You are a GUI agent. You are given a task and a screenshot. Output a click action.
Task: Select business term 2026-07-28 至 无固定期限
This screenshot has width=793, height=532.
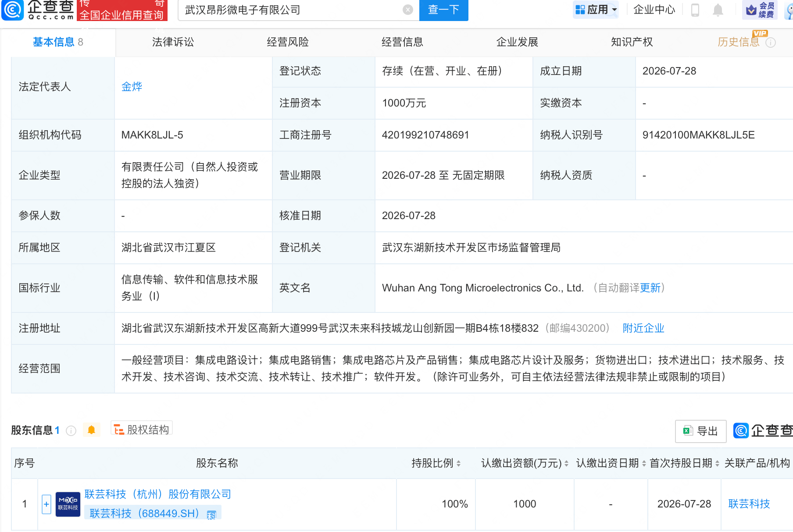(x=443, y=175)
